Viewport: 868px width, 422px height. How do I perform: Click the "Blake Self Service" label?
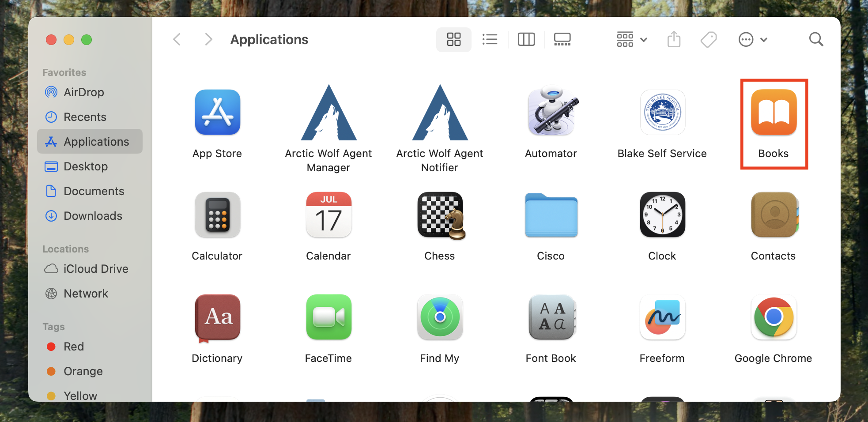point(662,153)
